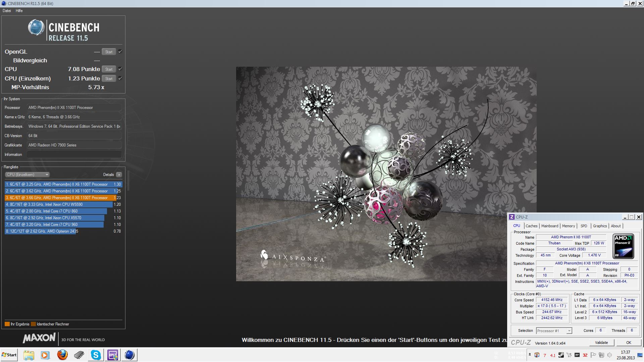Open Windows Media Player from the taskbar
Screen dimensions: 644x362
point(45,355)
